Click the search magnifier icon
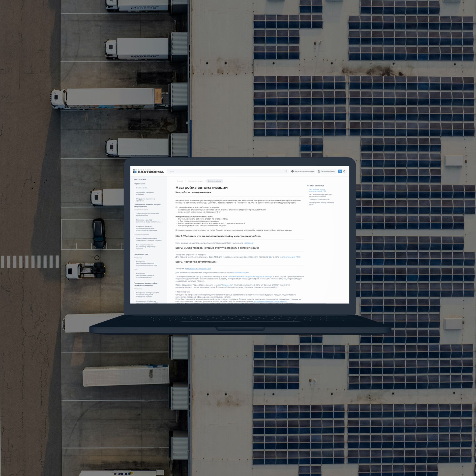 pos(286,171)
